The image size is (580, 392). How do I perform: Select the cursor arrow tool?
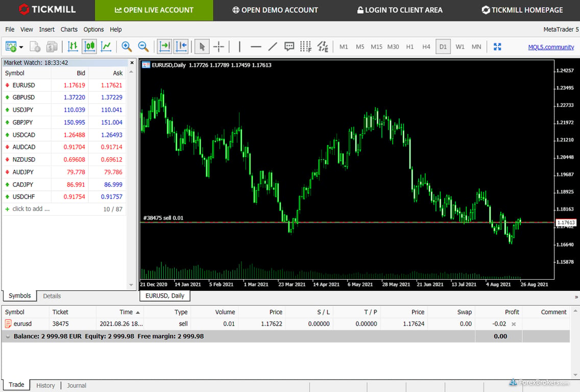tap(202, 46)
